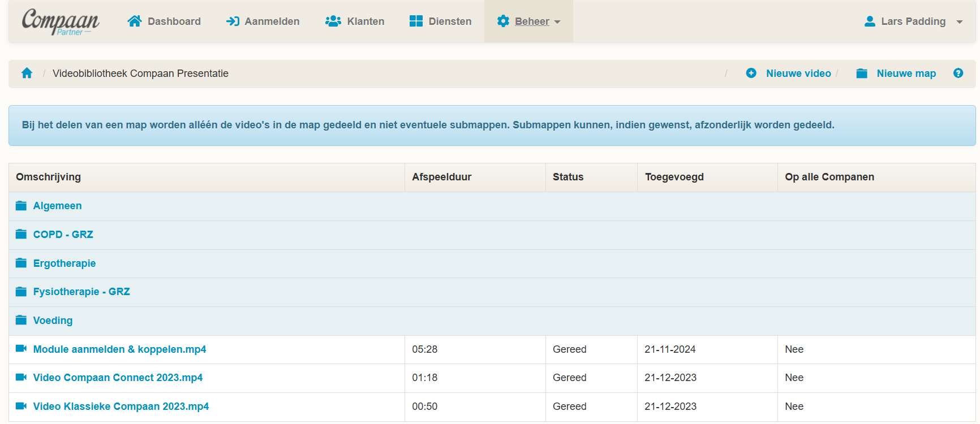
Task: Click the video icon for Video Compaan Connect 2023
Action: click(x=21, y=377)
